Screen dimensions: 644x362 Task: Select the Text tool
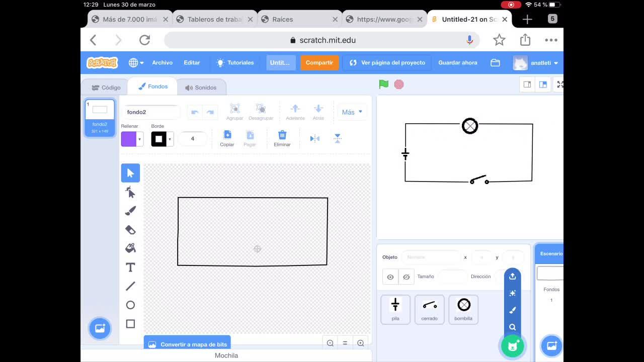pos(130,267)
